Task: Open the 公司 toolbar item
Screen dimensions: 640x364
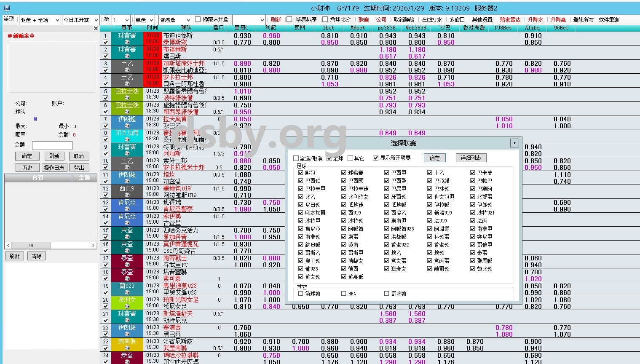Action: (381, 19)
